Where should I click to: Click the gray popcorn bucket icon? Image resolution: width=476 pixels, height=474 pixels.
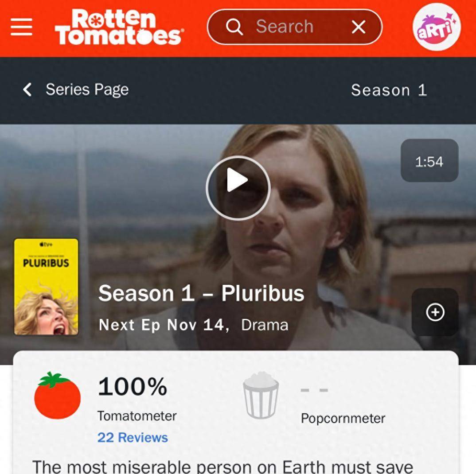pos(261,396)
